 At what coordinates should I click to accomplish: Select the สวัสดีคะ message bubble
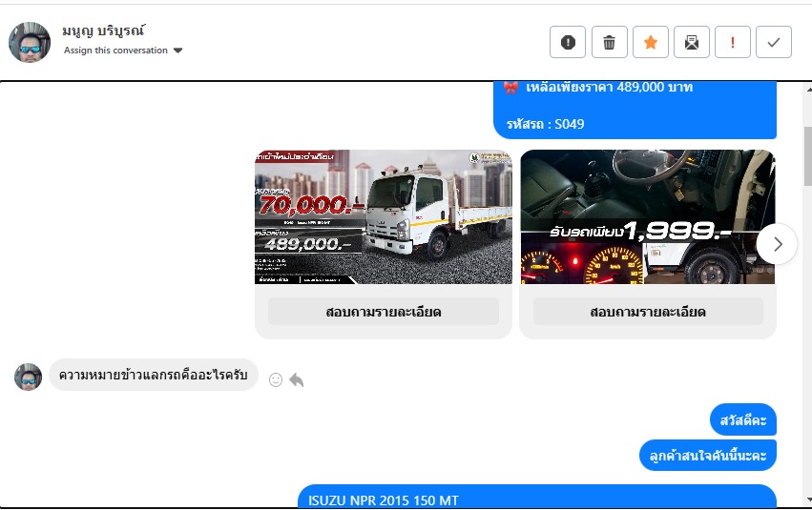[x=743, y=419]
